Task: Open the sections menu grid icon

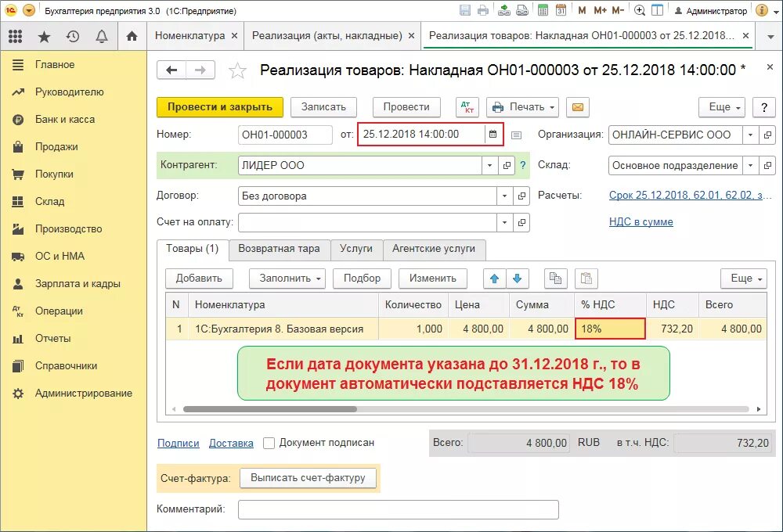Action: pos(16,36)
